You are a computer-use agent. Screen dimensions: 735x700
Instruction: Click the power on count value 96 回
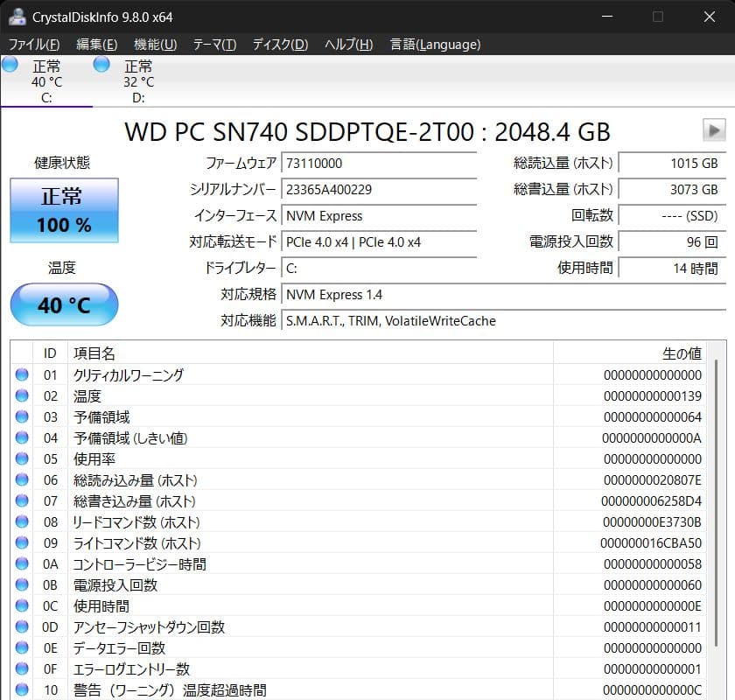pos(672,241)
